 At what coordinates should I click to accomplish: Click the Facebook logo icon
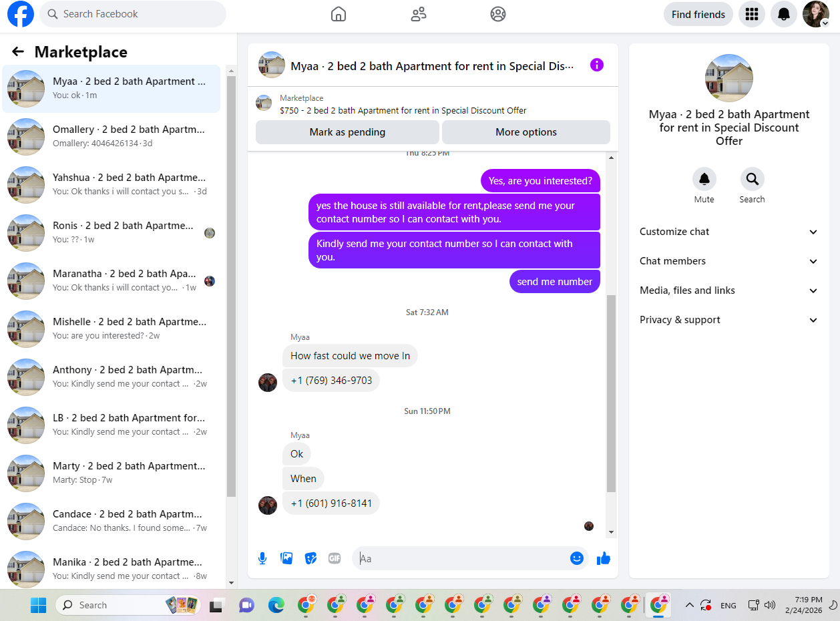[x=21, y=14]
